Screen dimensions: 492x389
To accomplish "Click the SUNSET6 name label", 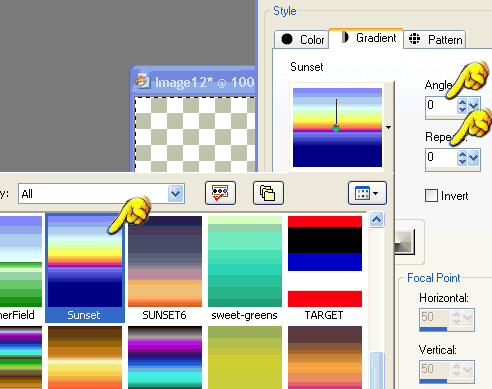I will (164, 315).
